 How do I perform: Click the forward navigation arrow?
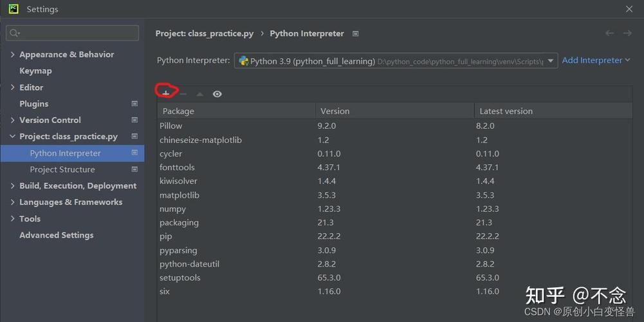tap(627, 33)
